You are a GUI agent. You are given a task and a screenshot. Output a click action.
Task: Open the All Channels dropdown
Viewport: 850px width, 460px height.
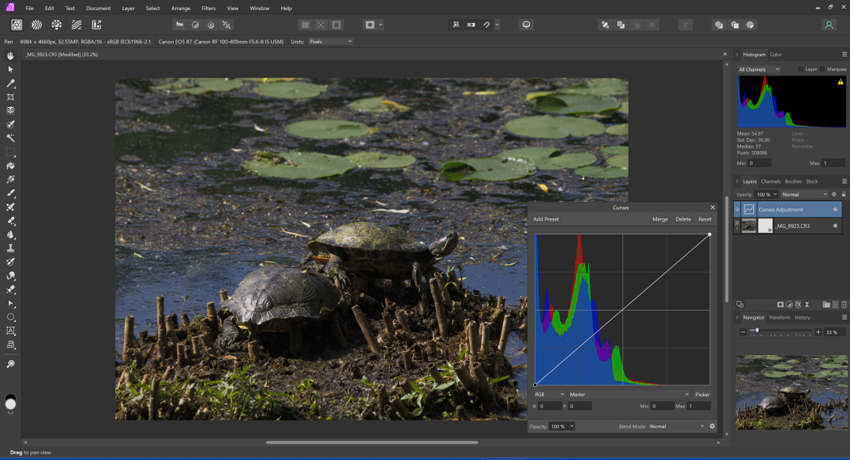pos(759,69)
